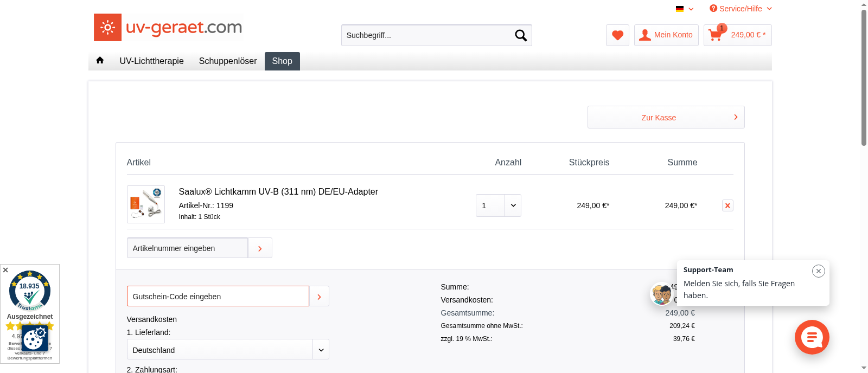Click the Gutschein-Code input field

coord(218,297)
